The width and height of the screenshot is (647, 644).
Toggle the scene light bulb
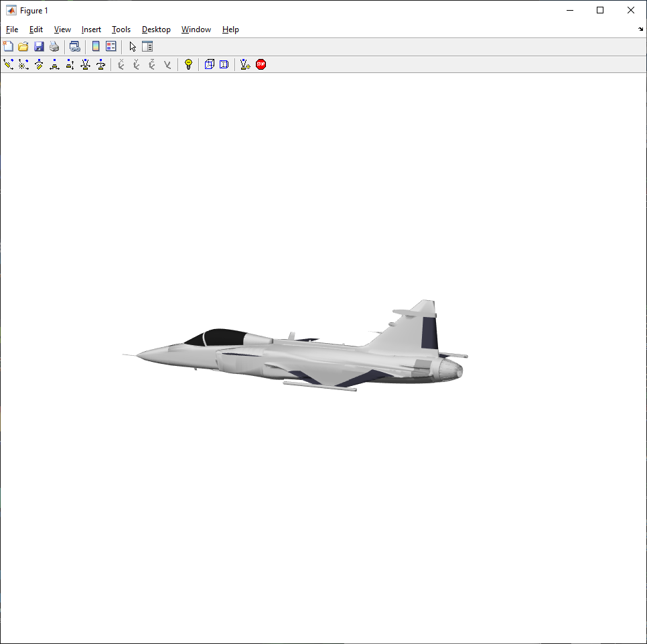point(188,64)
